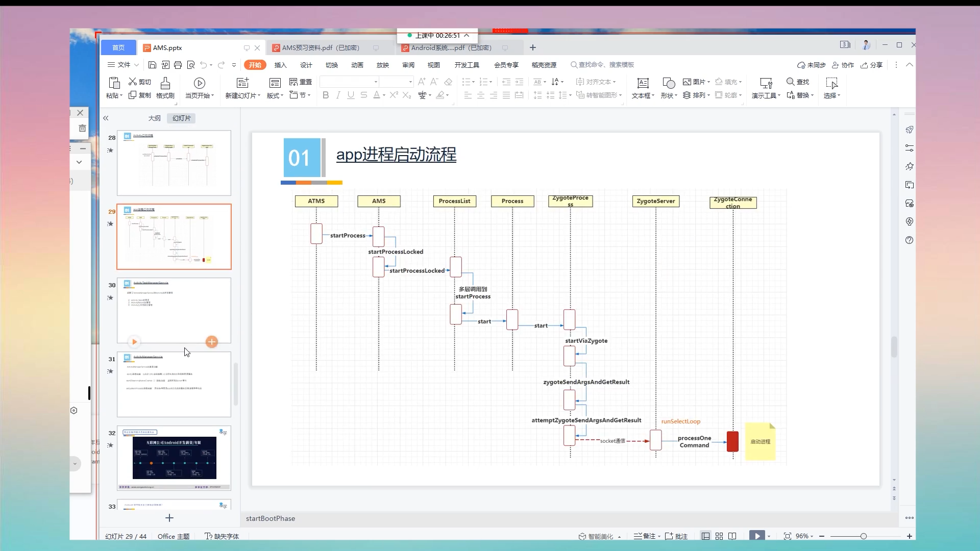Click the Share (分享) button
The image size is (980, 551).
(872, 65)
